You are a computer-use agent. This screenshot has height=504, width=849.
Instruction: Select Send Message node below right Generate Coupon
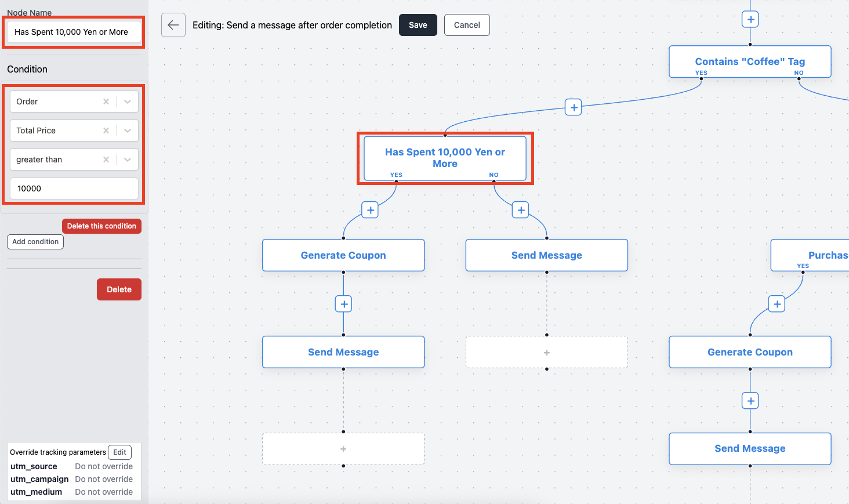(x=750, y=448)
